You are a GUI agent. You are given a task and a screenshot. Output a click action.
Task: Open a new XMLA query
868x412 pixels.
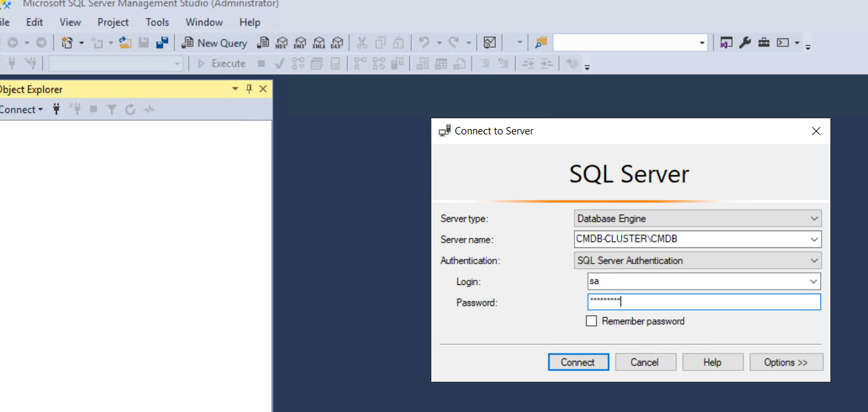tap(318, 43)
